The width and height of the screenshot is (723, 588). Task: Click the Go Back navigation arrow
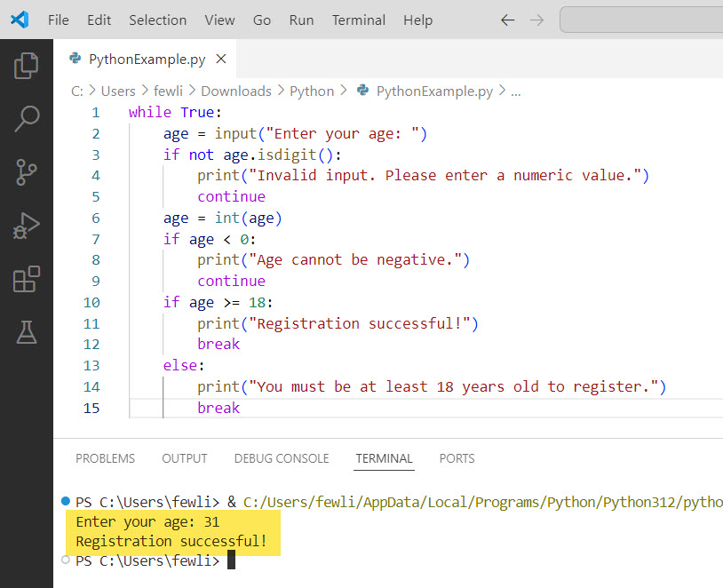(x=507, y=20)
